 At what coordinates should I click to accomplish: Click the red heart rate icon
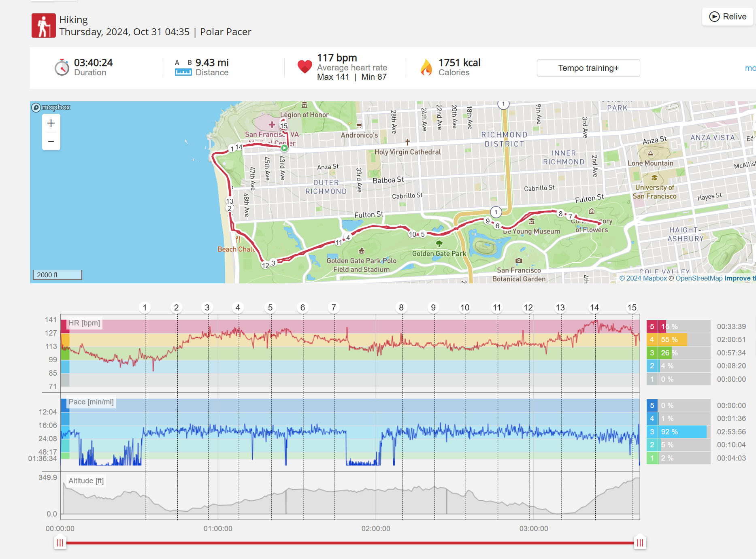(x=305, y=67)
